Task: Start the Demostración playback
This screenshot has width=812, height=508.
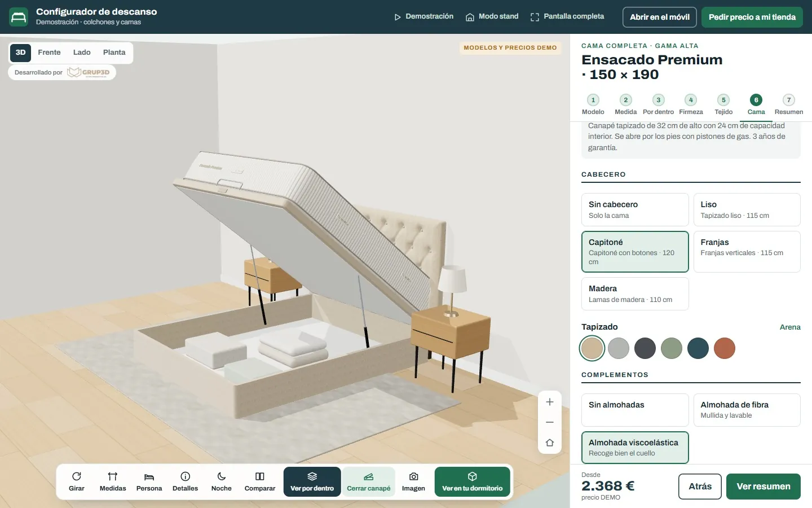Action: click(x=423, y=16)
